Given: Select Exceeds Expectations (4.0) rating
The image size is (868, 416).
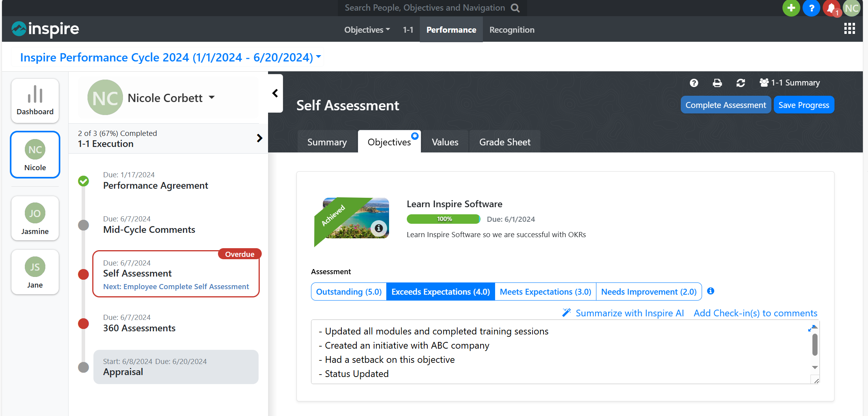Looking at the screenshot, I should 441,292.
